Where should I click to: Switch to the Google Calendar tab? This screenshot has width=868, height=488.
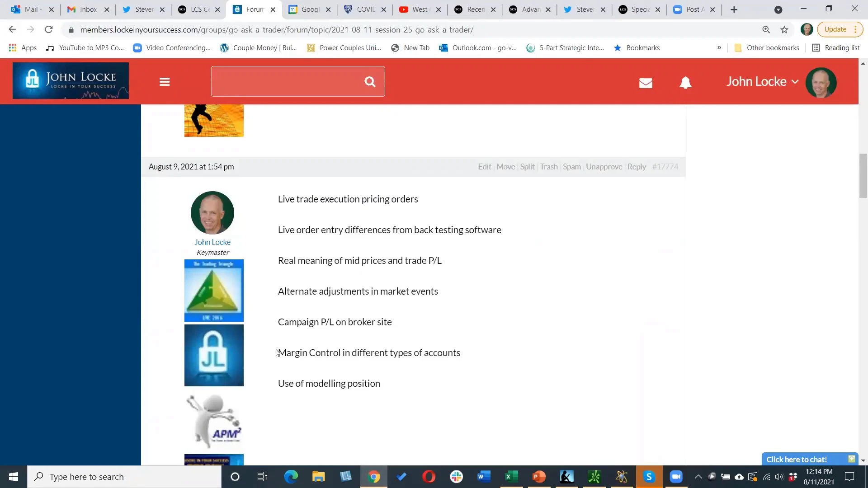pos(310,9)
